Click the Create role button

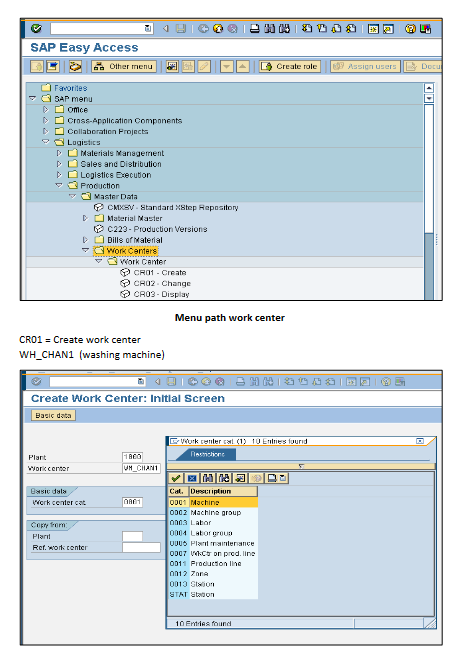pyautogui.click(x=290, y=67)
